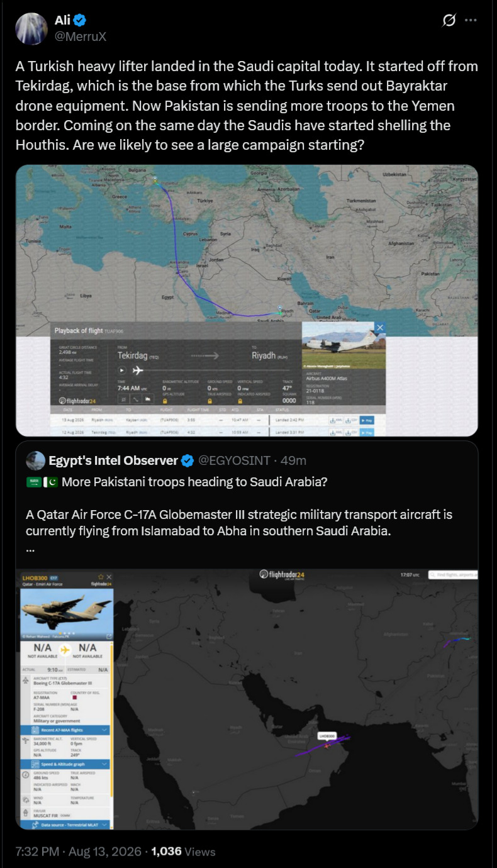Open Ali's profile avatar

click(x=31, y=28)
